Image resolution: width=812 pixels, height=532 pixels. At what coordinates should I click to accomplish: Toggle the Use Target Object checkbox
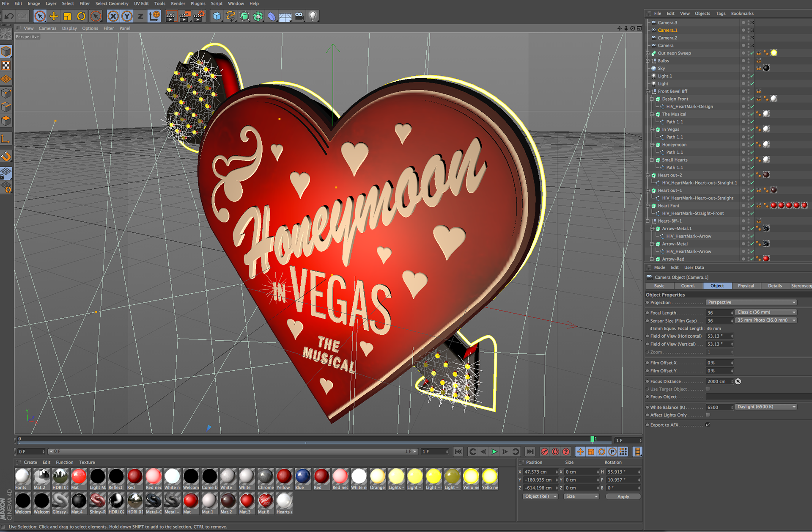point(708,389)
